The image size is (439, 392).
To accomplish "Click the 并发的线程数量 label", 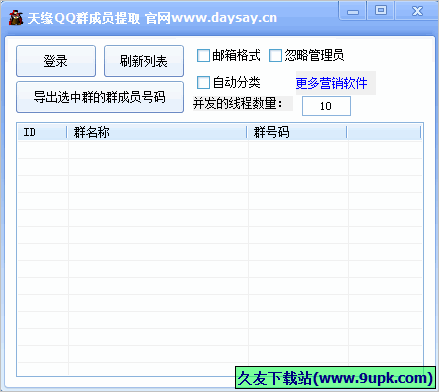I will (238, 104).
